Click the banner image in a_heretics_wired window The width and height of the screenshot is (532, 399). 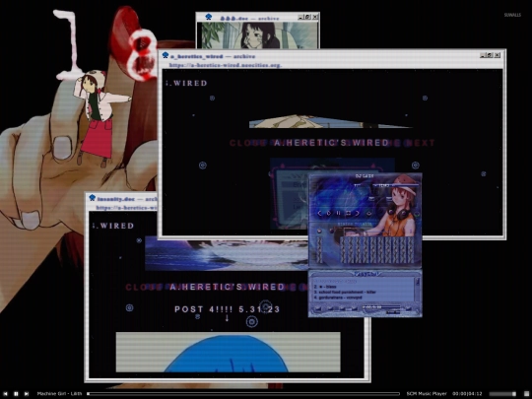point(331,121)
